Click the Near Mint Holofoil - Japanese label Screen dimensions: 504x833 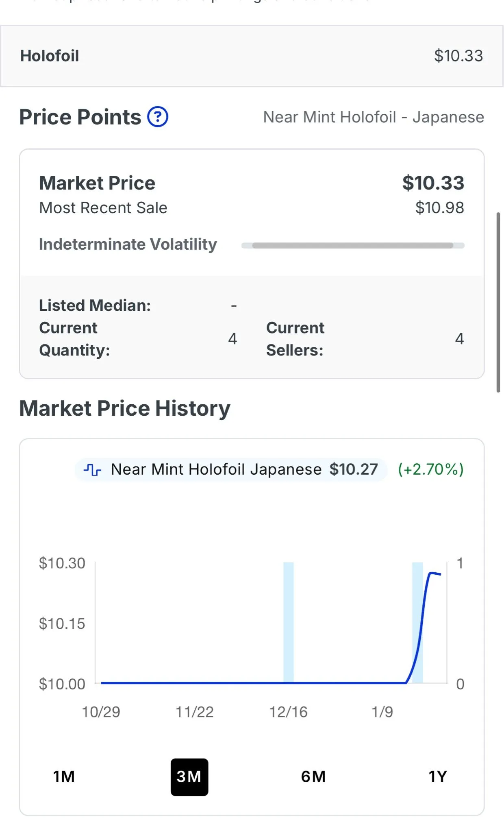374,117
